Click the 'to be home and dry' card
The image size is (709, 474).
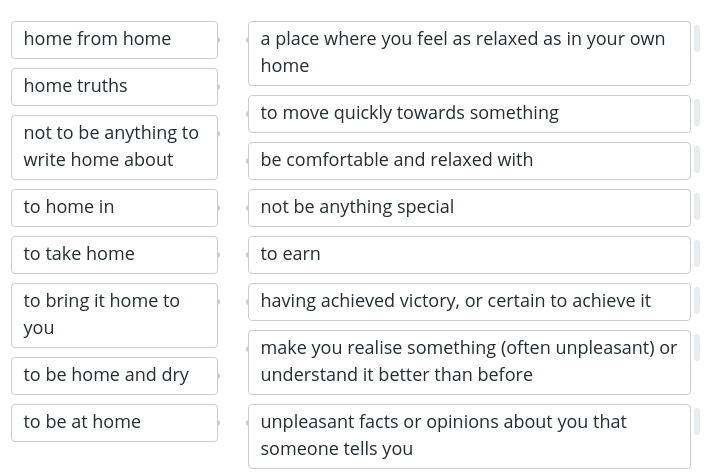point(114,376)
